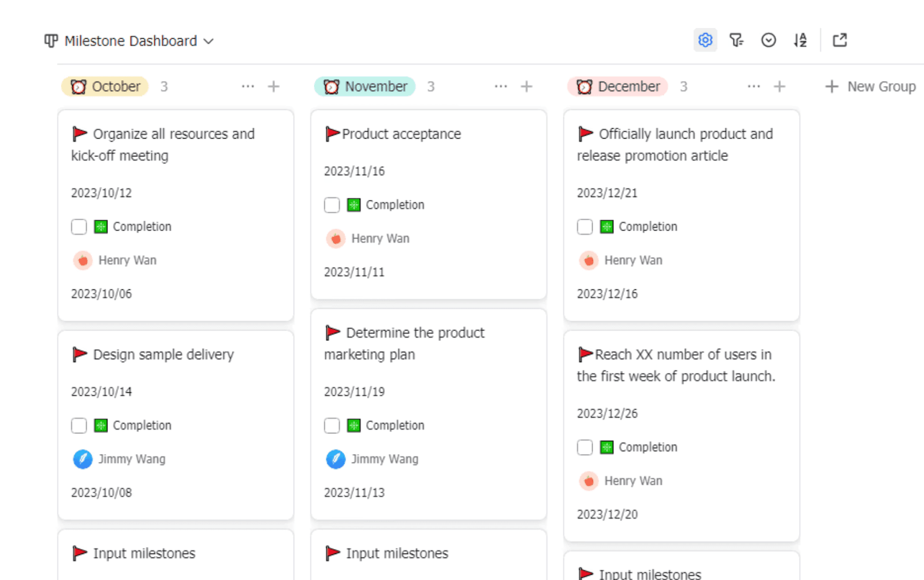
Task: Click the share export icon
Action: (840, 40)
